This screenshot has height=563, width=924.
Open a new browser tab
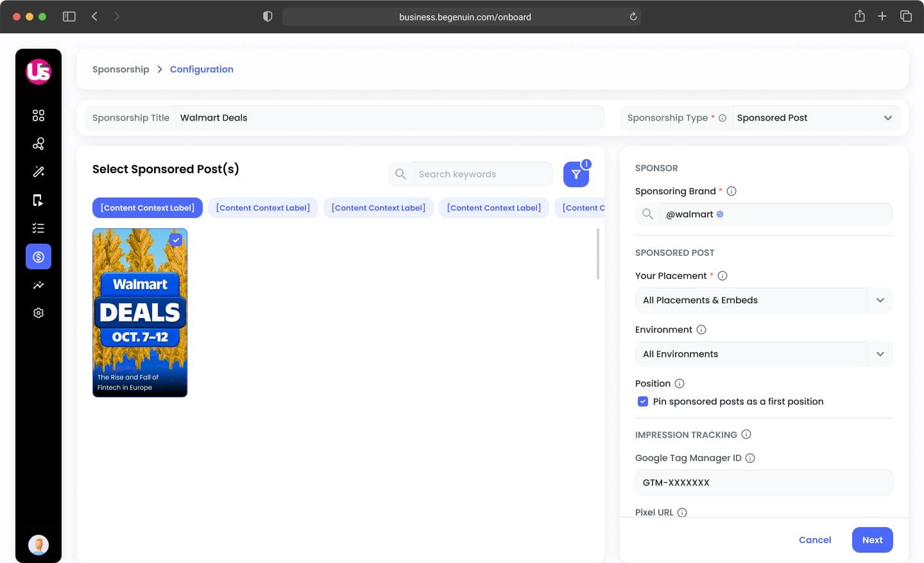click(882, 16)
